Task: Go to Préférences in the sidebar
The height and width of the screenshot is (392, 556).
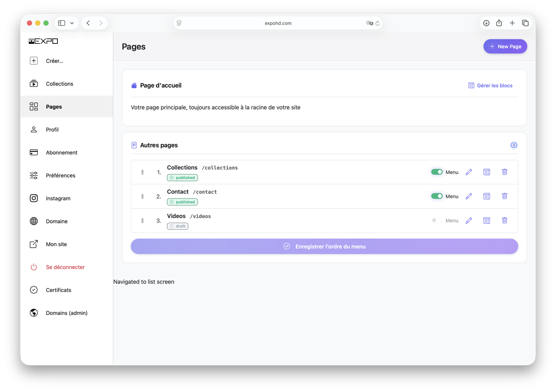Action: (x=60, y=176)
